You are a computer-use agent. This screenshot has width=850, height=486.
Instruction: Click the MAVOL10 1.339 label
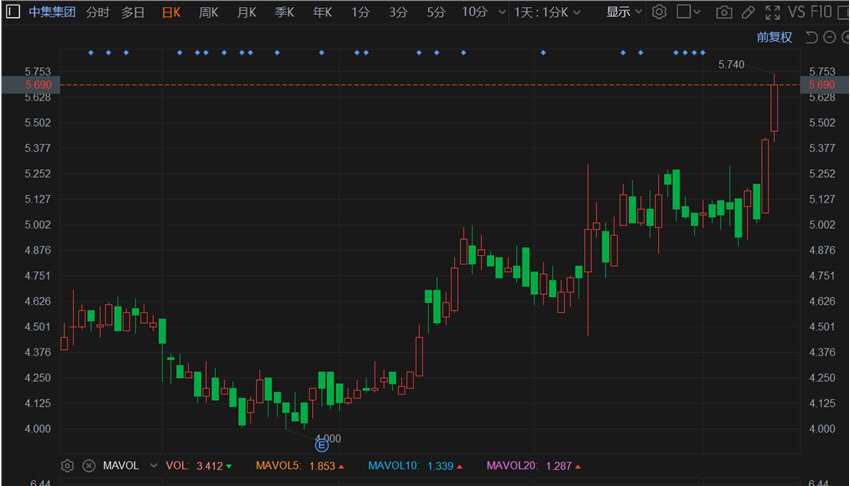(x=415, y=466)
